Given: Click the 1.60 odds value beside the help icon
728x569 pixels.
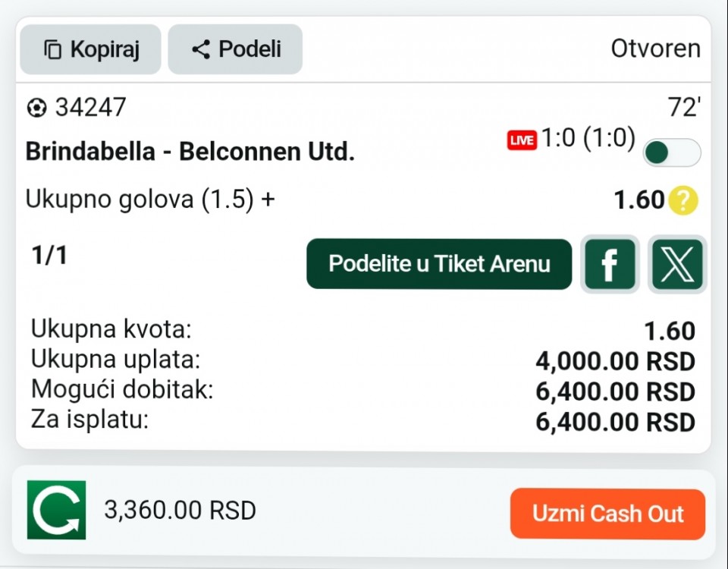Looking at the screenshot, I should [639, 200].
